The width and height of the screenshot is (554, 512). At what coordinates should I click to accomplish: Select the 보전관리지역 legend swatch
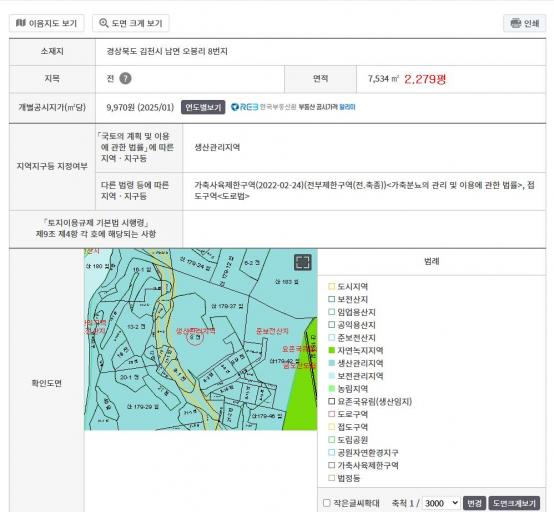coord(331,376)
